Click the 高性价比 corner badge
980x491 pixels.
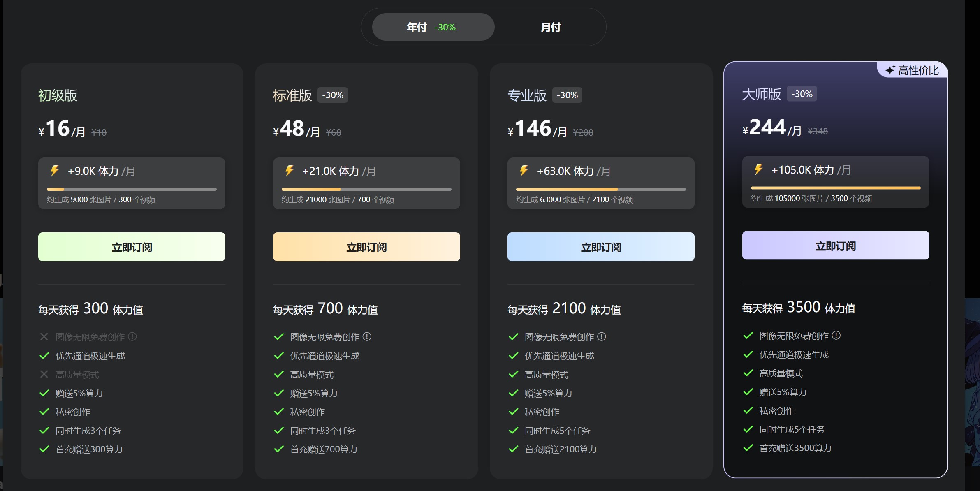pos(912,70)
